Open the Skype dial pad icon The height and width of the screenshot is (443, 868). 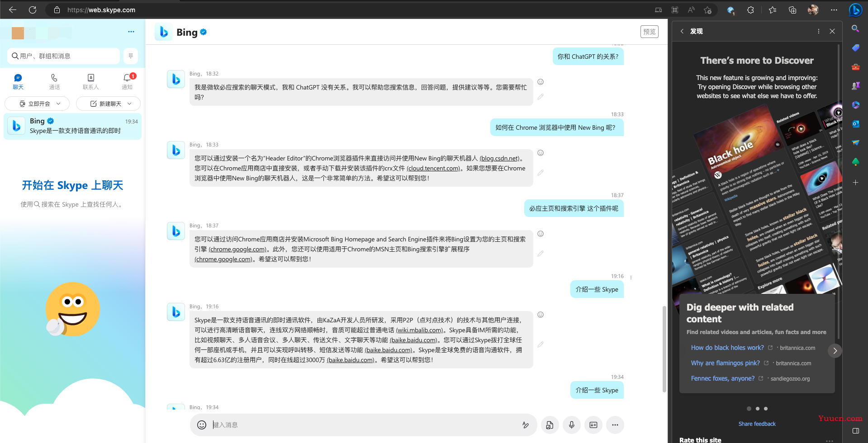tap(131, 56)
